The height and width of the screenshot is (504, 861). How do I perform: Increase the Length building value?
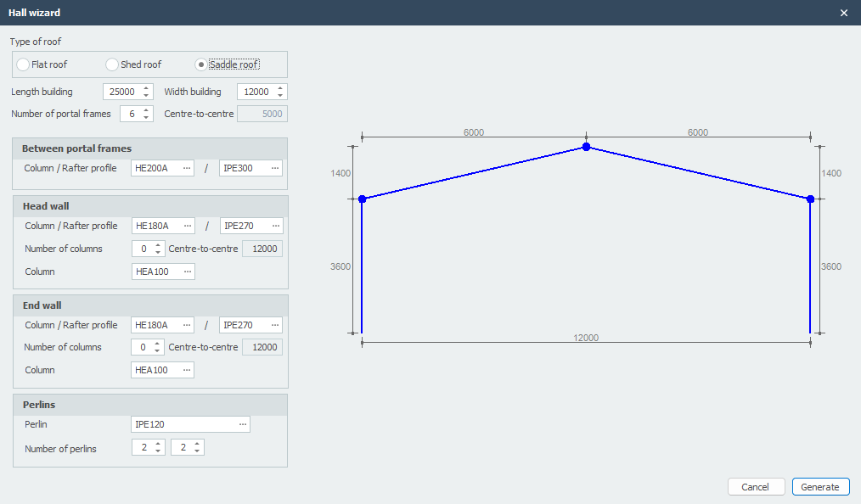coord(147,88)
